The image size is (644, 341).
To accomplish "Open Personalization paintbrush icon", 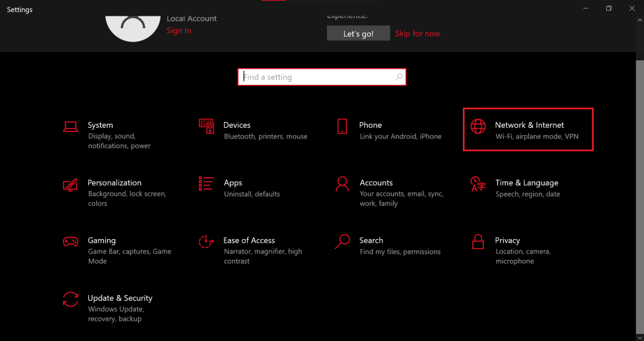I will point(70,184).
